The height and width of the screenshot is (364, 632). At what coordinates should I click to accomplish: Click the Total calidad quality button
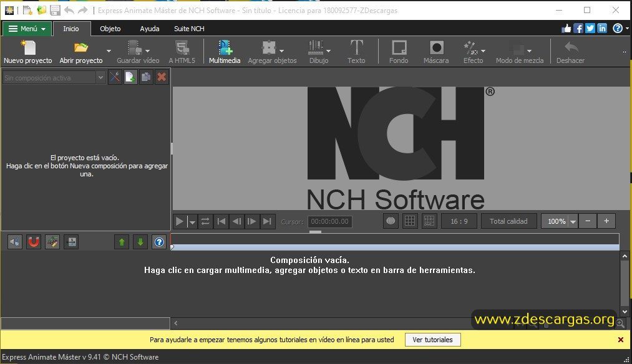pyautogui.click(x=508, y=221)
